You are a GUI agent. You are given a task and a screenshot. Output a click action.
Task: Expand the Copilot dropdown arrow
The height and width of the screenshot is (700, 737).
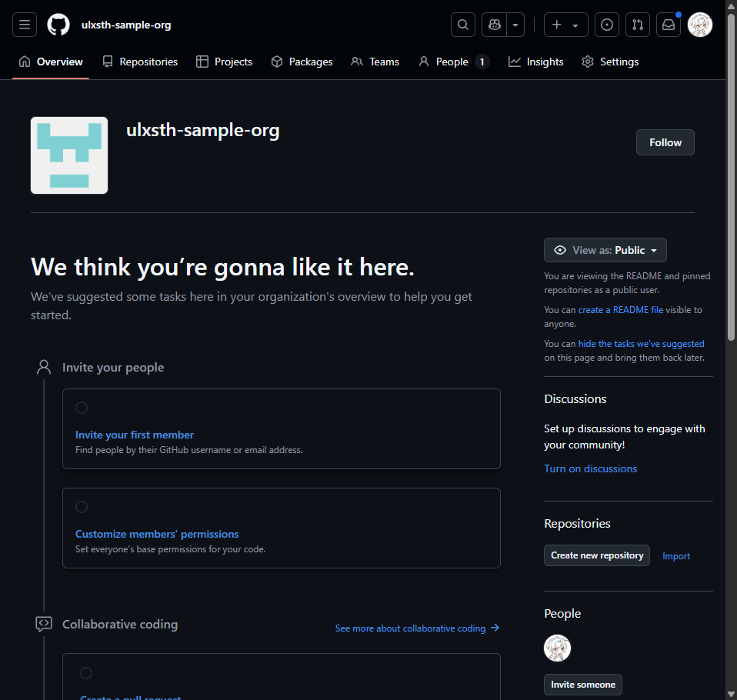pos(515,25)
